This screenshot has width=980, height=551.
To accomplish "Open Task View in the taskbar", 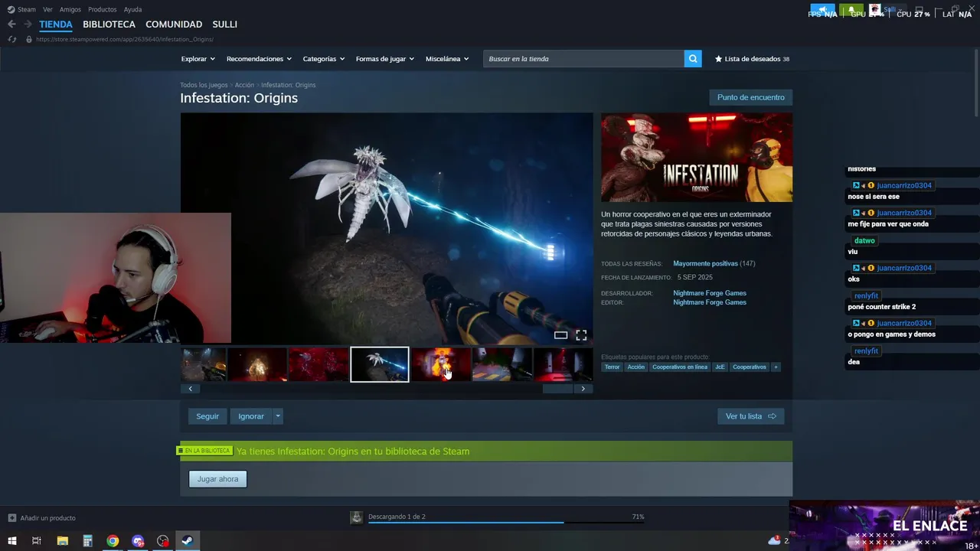I will pos(36,541).
